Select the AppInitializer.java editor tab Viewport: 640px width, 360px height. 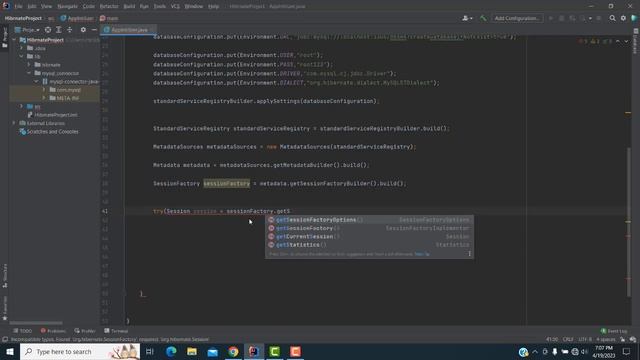coord(128,30)
